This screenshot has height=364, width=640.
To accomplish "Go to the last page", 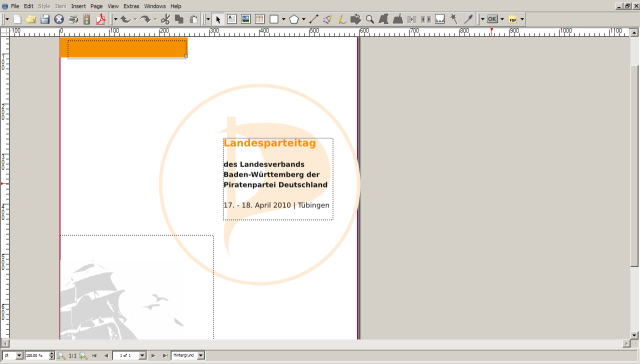I will [165, 356].
